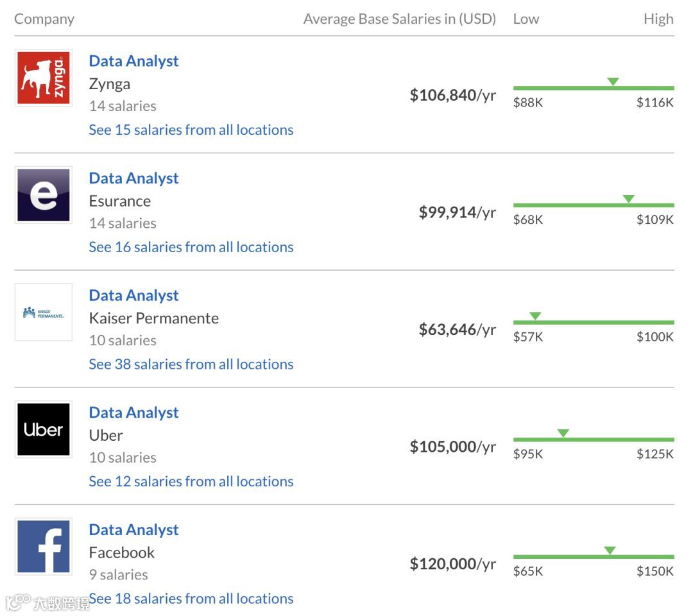The height and width of the screenshot is (616, 693).
Task: Click the Uber company logo
Action: pos(44,429)
